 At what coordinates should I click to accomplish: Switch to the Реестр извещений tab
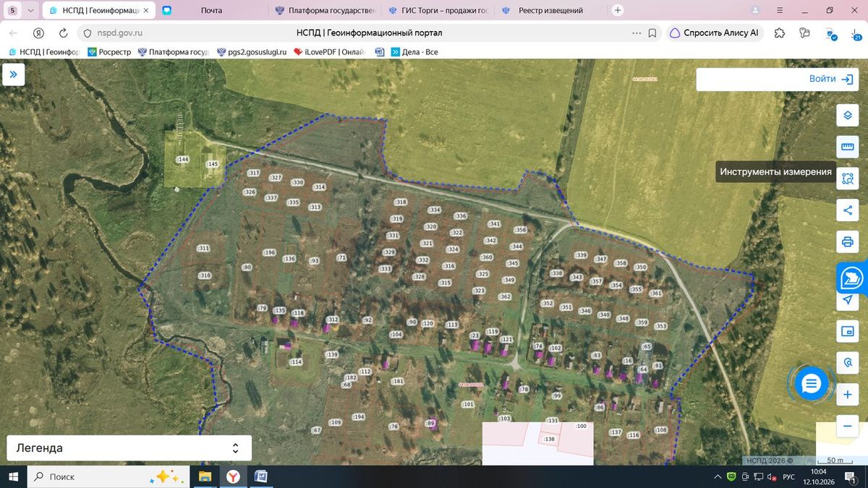[x=550, y=11]
